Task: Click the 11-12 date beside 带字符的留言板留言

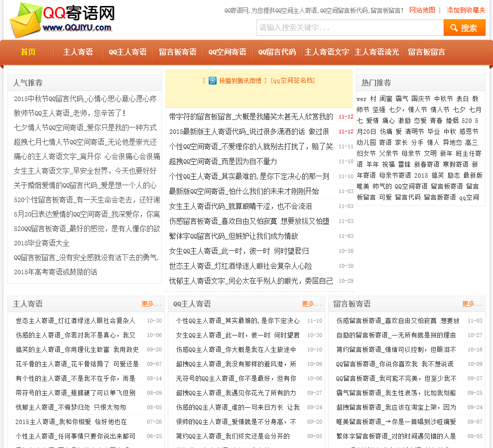Action: click(x=346, y=116)
